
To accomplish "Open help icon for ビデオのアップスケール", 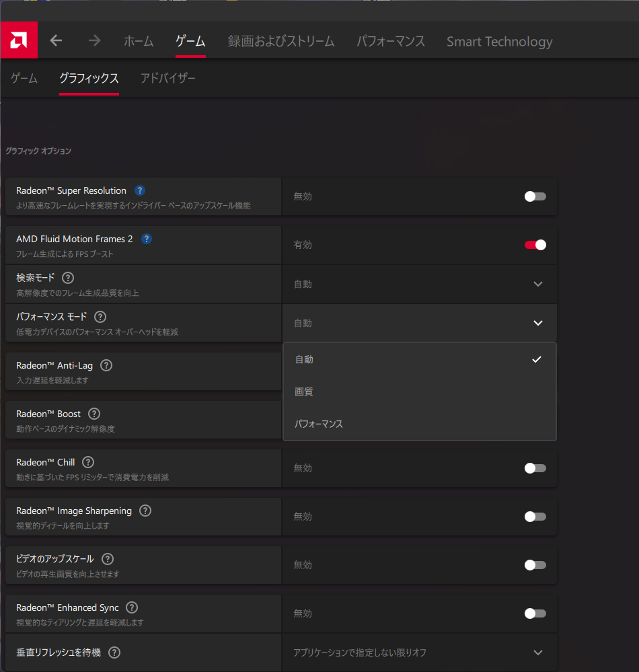I will [108, 559].
